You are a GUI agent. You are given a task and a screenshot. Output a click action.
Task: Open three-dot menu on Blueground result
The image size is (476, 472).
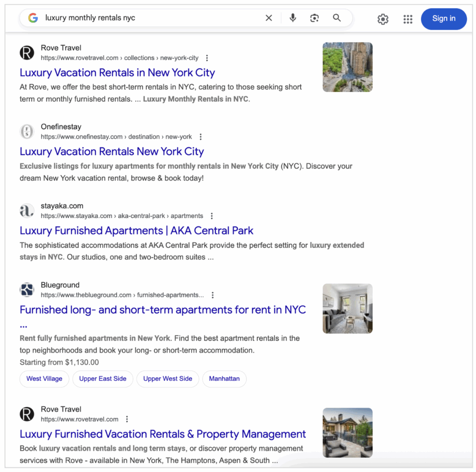coord(212,295)
